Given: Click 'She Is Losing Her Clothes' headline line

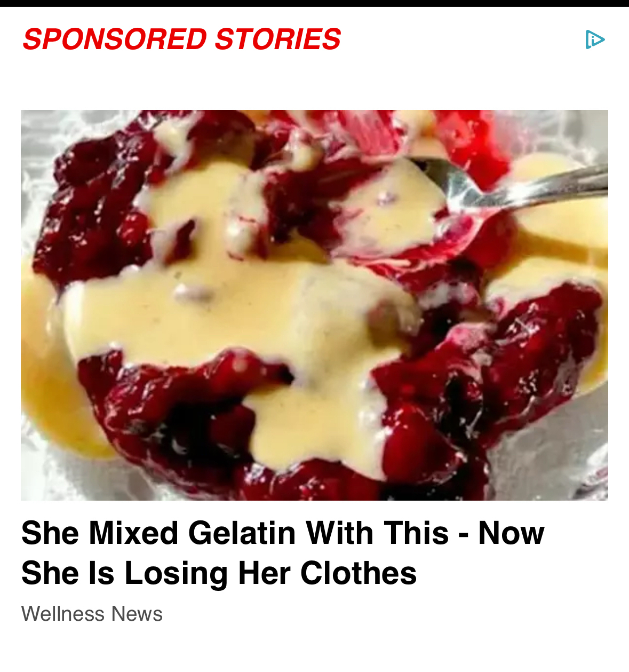Looking at the screenshot, I should click(219, 573).
